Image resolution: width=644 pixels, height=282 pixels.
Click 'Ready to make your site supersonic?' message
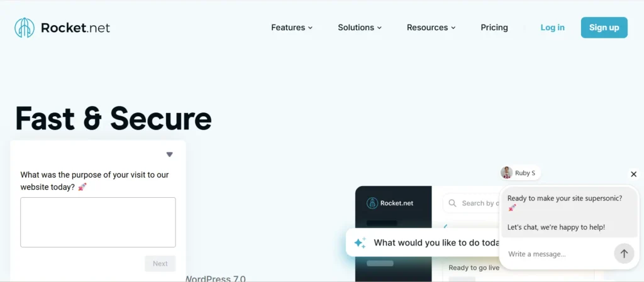pos(565,202)
